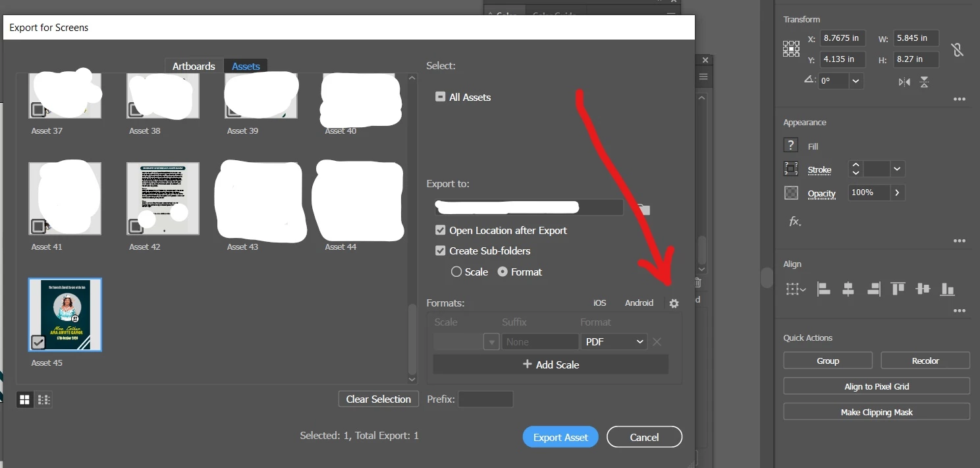Click the Recolor quick action
Image resolution: width=980 pixels, height=468 pixels.
pos(925,361)
